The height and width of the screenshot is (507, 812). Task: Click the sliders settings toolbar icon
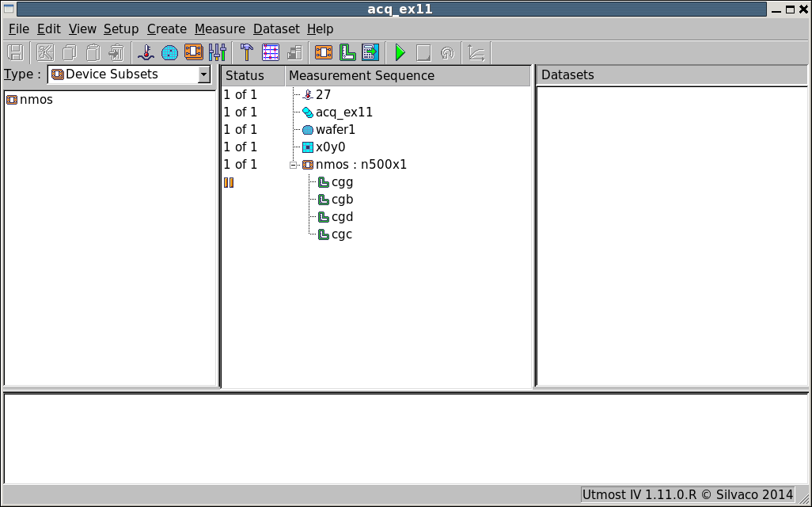coord(218,53)
